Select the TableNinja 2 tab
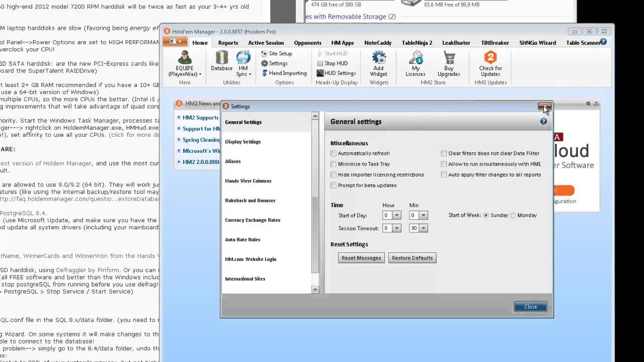644x362 pixels. tap(417, 43)
